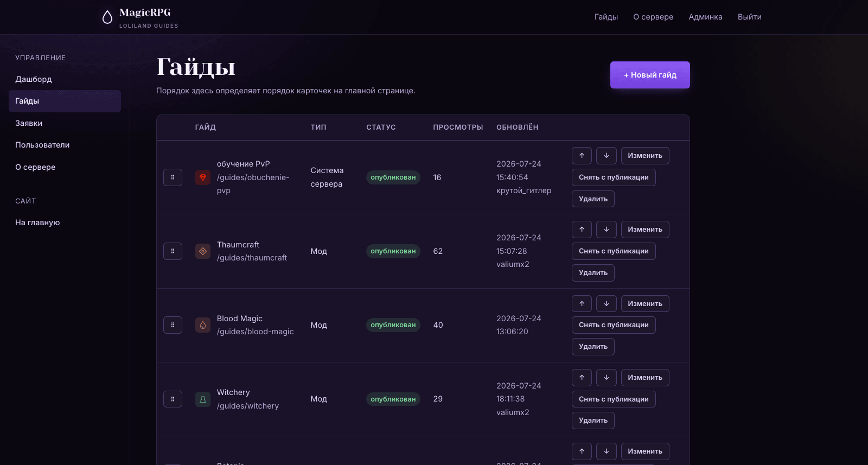Screen dimensions: 868x465
Task: Open О сервере in the sidebar
Action: point(65,167)
